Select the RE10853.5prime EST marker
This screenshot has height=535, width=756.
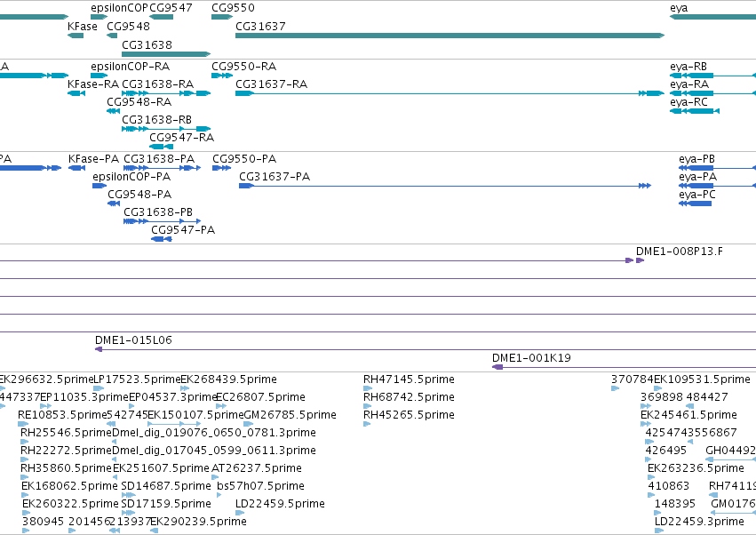coord(23,424)
